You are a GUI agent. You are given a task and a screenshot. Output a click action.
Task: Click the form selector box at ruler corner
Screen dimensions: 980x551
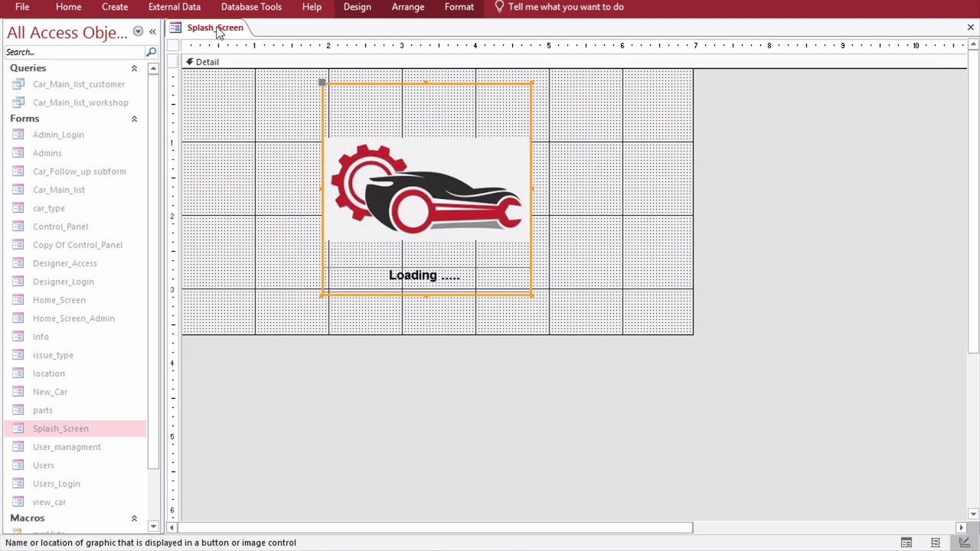click(x=173, y=45)
